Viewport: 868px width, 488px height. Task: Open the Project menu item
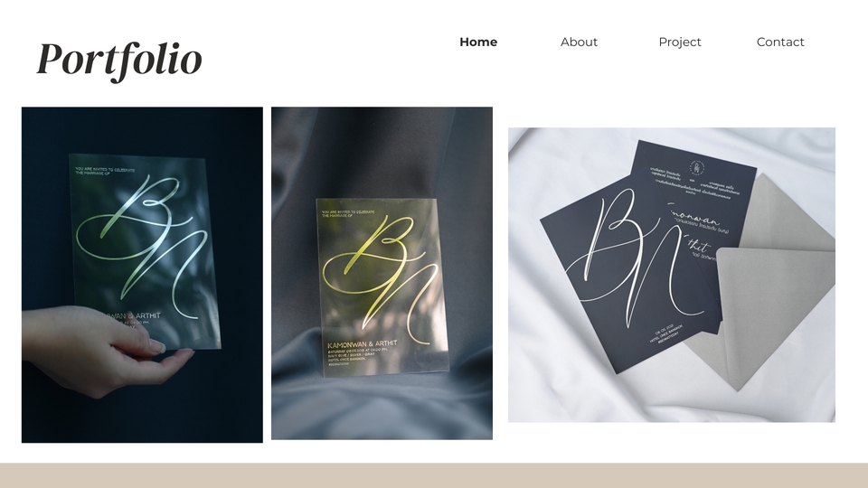click(680, 42)
